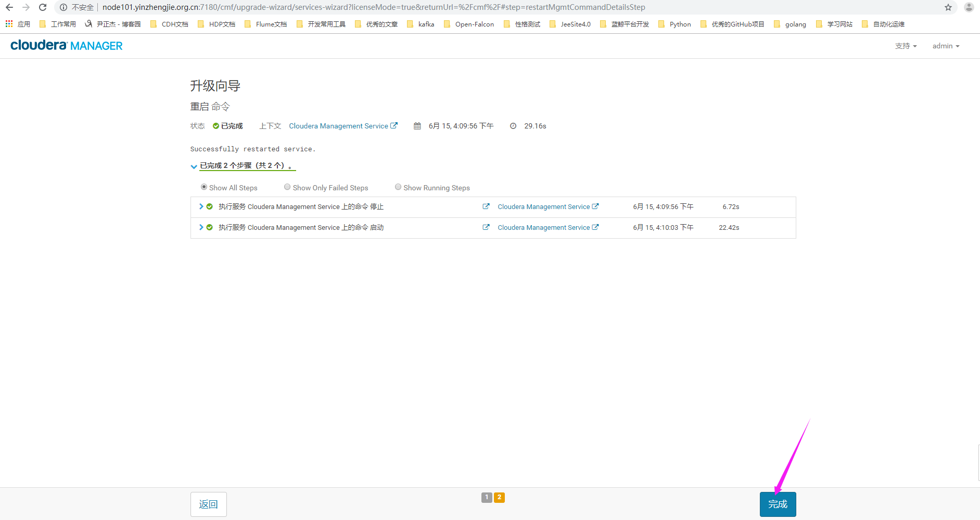Viewport: 980px width, 520px height.
Task: Open the admin user dropdown
Action: coord(946,46)
